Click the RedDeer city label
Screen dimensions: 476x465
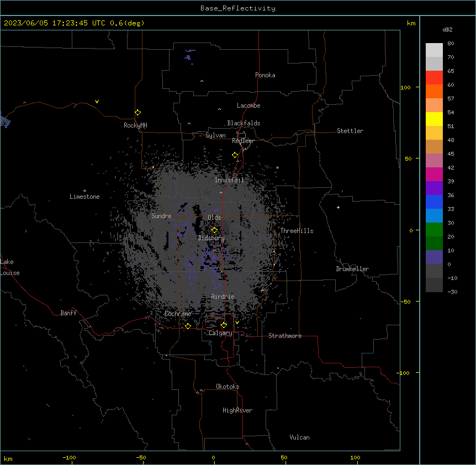243,141
